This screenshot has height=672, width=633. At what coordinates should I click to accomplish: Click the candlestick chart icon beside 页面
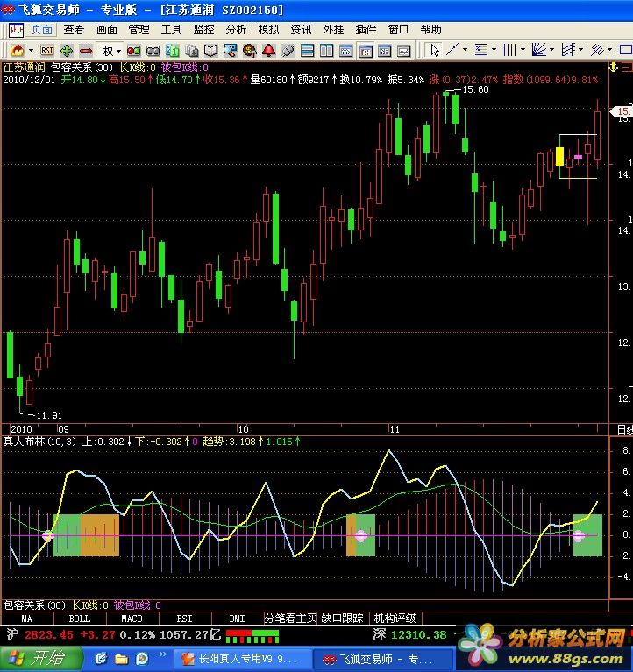[16, 30]
